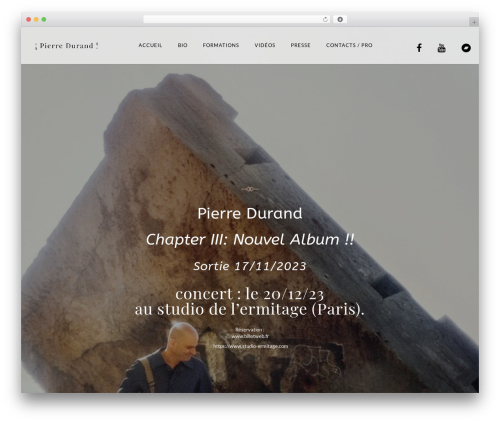Screen dimensions: 500x423
Task: Open the PRESSE page
Action: pos(300,45)
